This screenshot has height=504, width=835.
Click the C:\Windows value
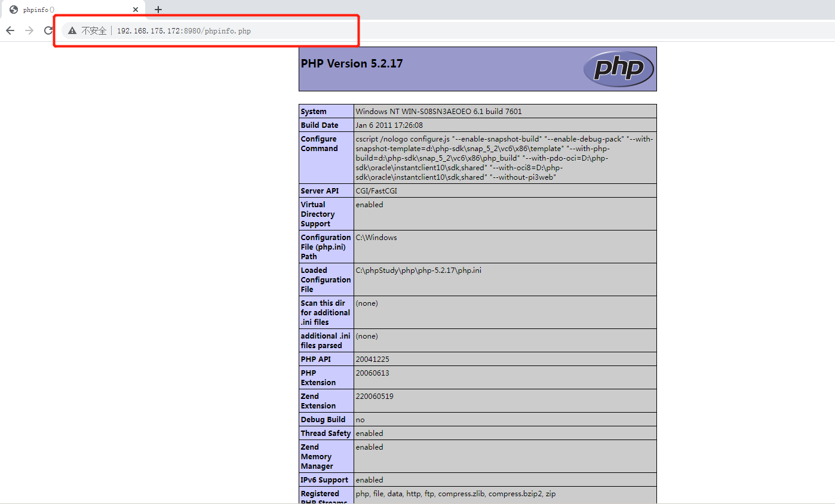(x=376, y=238)
